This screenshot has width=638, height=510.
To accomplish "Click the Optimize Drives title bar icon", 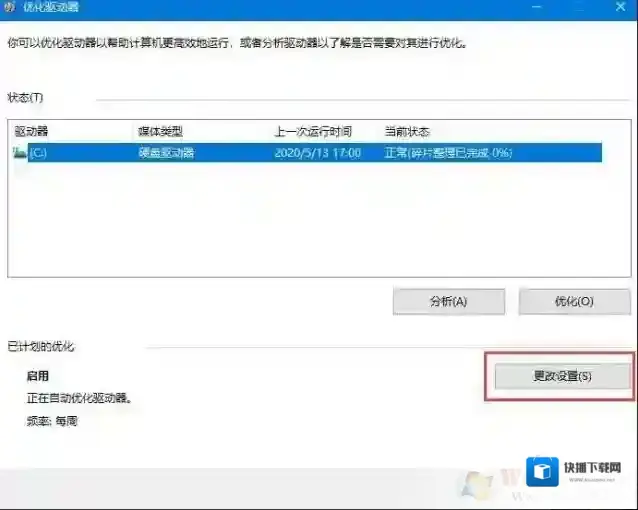I will click(x=10, y=7).
